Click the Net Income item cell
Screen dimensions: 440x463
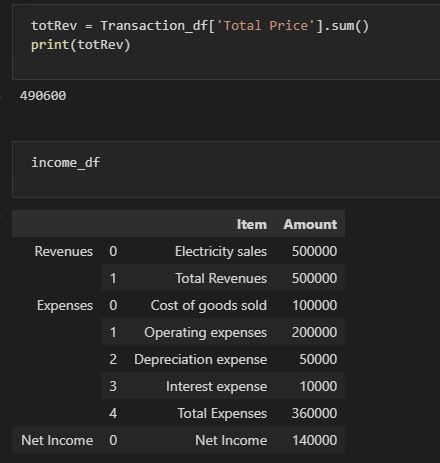(x=231, y=440)
